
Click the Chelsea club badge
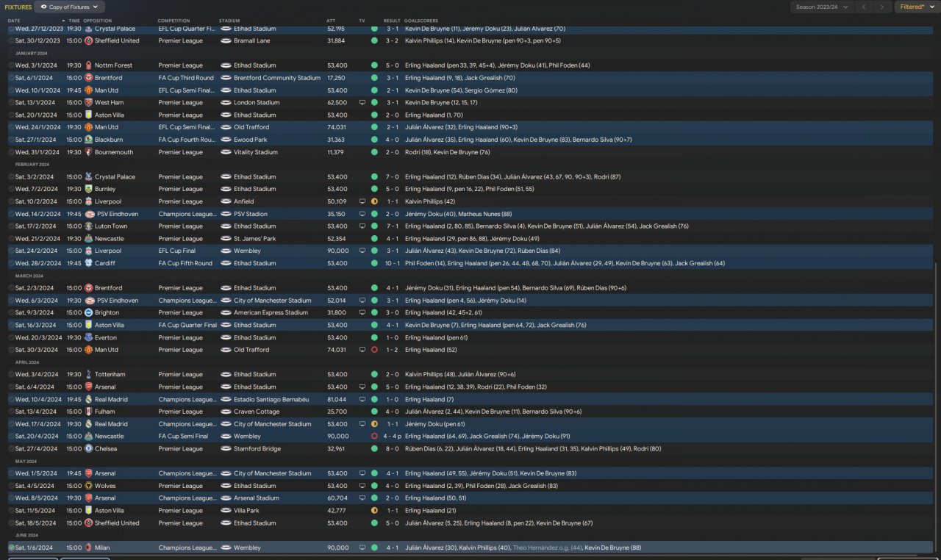coord(88,448)
